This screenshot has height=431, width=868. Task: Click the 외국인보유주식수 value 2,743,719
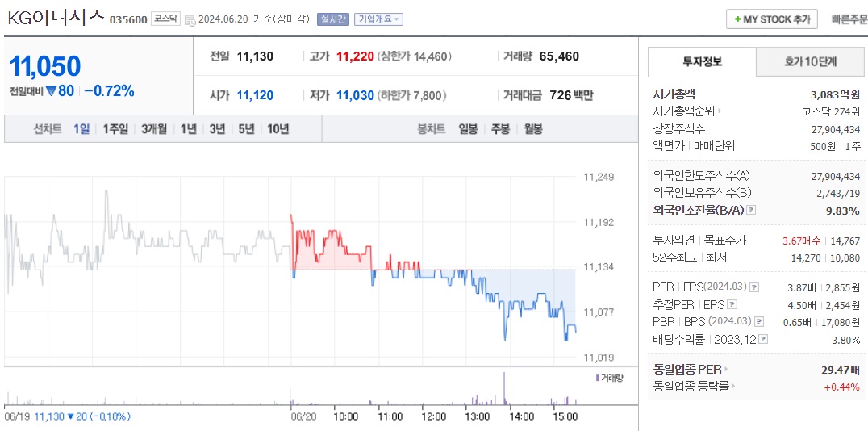(x=838, y=194)
